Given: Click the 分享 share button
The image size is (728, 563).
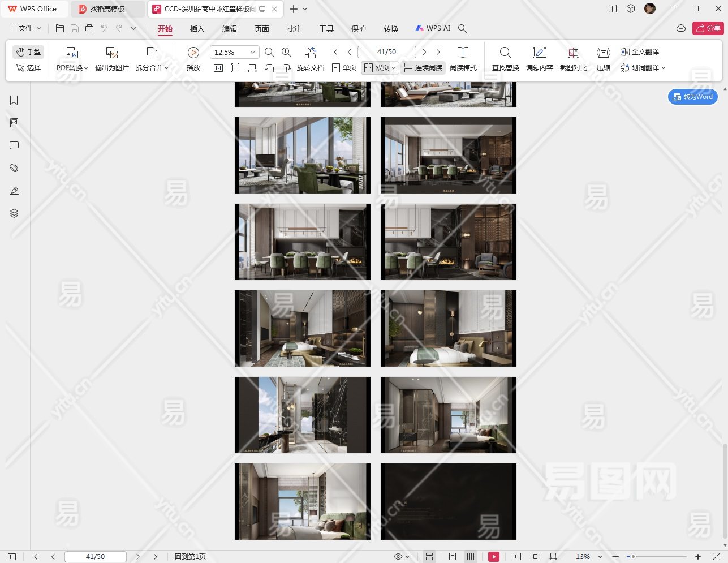Looking at the screenshot, I should click(x=708, y=28).
